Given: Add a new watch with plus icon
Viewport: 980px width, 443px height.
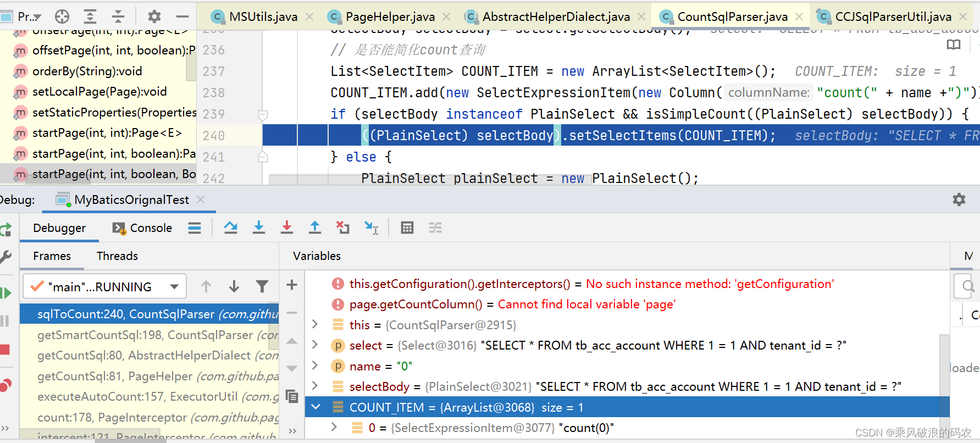Looking at the screenshot, I should (292, 285).
